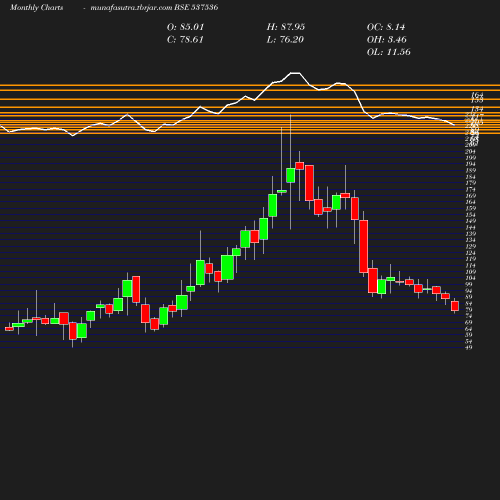This screenshot has width=500, height=500.
Task: Click the 199 price axis label
Action: pyautogui.click(x=470, y=158)
